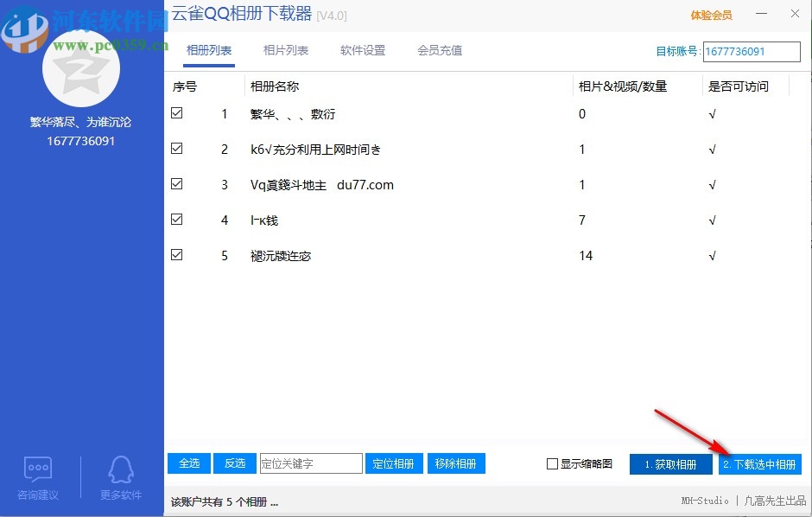Click the 移除相册 remove button
812x517 pixels.
point(456,463)
